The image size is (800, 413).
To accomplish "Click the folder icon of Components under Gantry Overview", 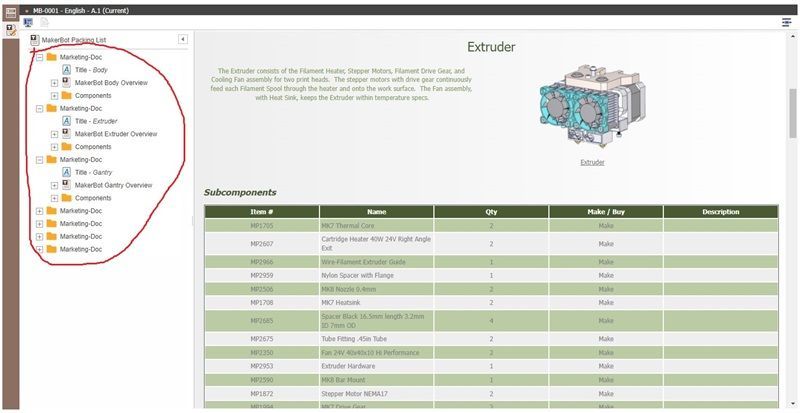I will tap(66, 198).
